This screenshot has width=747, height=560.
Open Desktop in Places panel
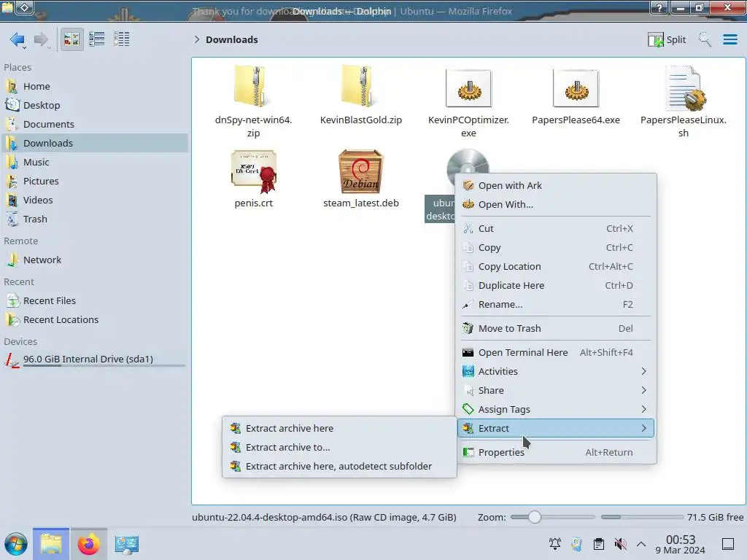point(96,105)
